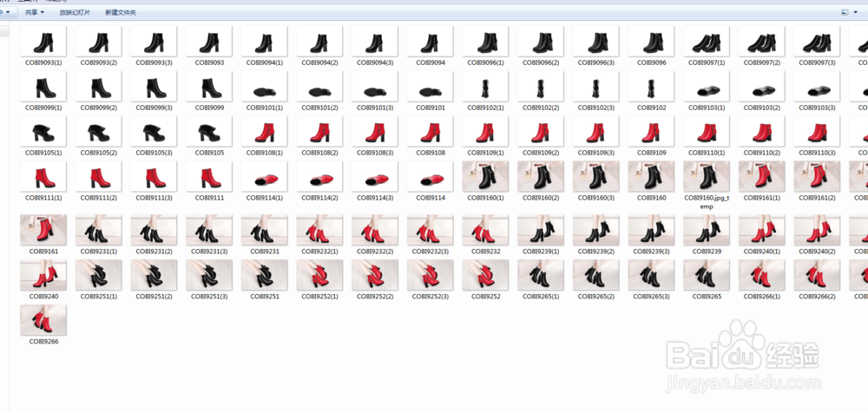Open the 共享 dropdown in the toolbar
The width and height of the screenshot is (868, 412).
pyautogui.click(x=35, y=12)
